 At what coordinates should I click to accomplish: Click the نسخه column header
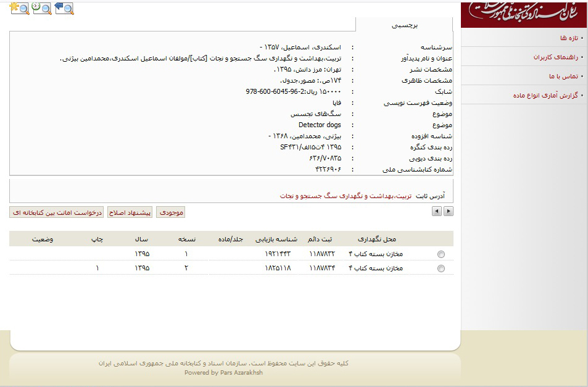coord(187,239)
